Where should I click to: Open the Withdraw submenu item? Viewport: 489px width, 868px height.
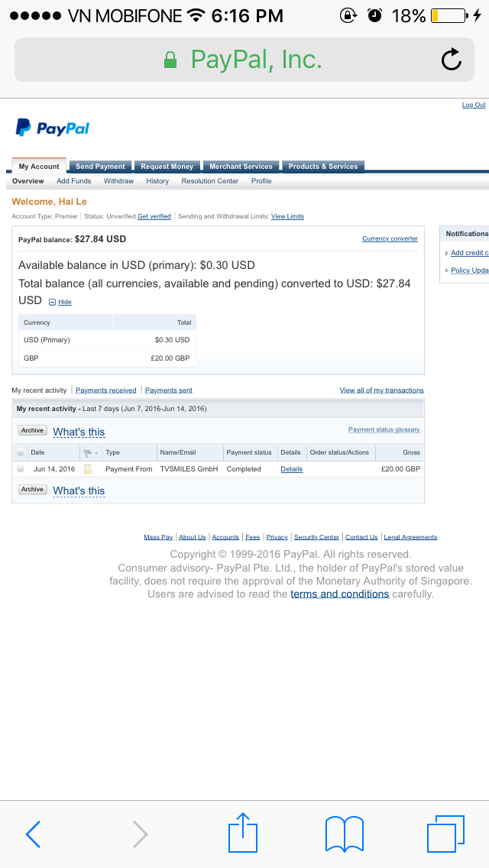[118, 181]
